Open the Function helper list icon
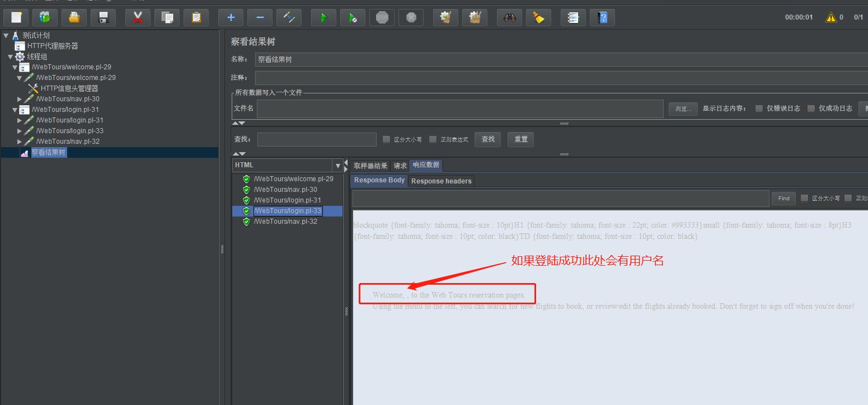Image resolution: width=868 pixels, height=405 pixels. [573, 17]
